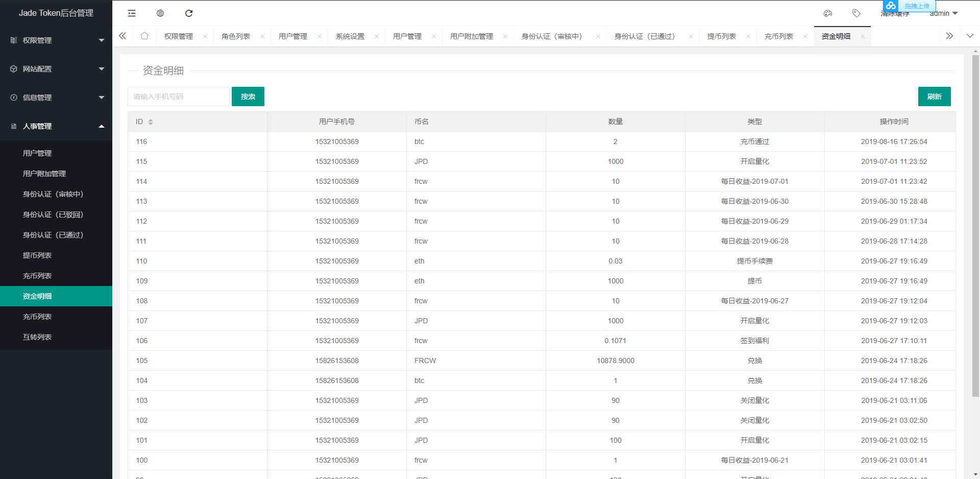
Task: Expand the 网站配置 sidebar menu
Action: click(x=56, y=69)
